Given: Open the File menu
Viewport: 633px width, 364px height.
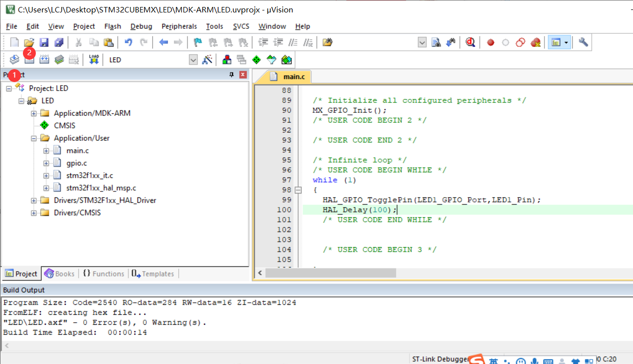Looking at the screenshot, I should click(11, 26).
